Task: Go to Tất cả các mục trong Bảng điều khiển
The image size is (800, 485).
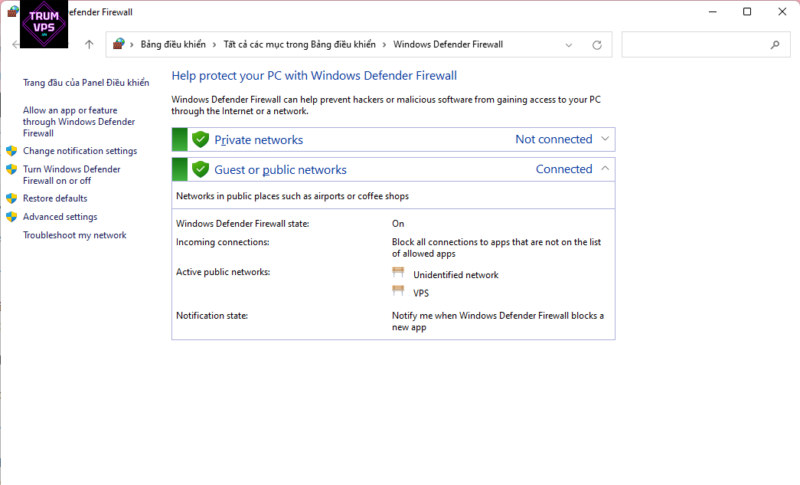Action: pos(299,44)
